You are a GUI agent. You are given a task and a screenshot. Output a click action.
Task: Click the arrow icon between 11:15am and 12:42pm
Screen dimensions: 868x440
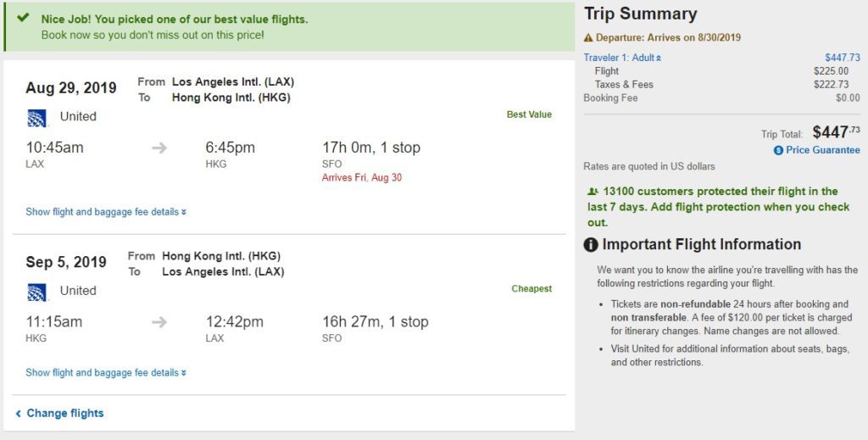click(159, 322)
